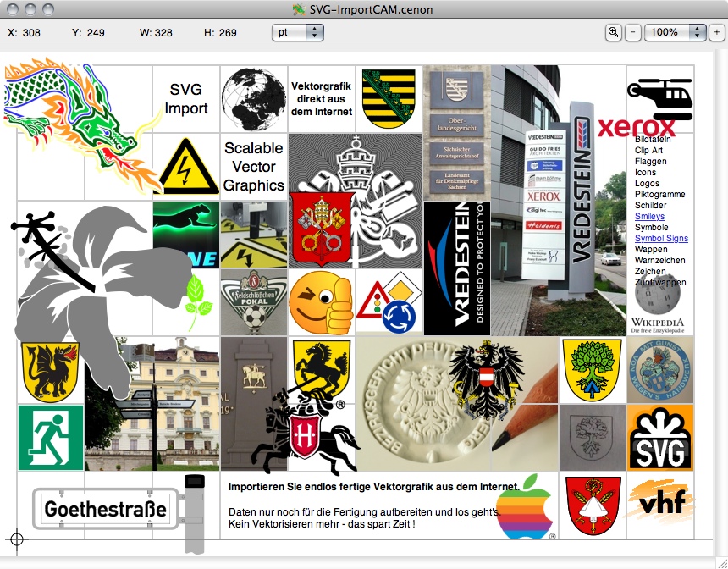Select the high voltage warning triangle
Viewport: 728px width, 569px height.
(x=185, y=167)
